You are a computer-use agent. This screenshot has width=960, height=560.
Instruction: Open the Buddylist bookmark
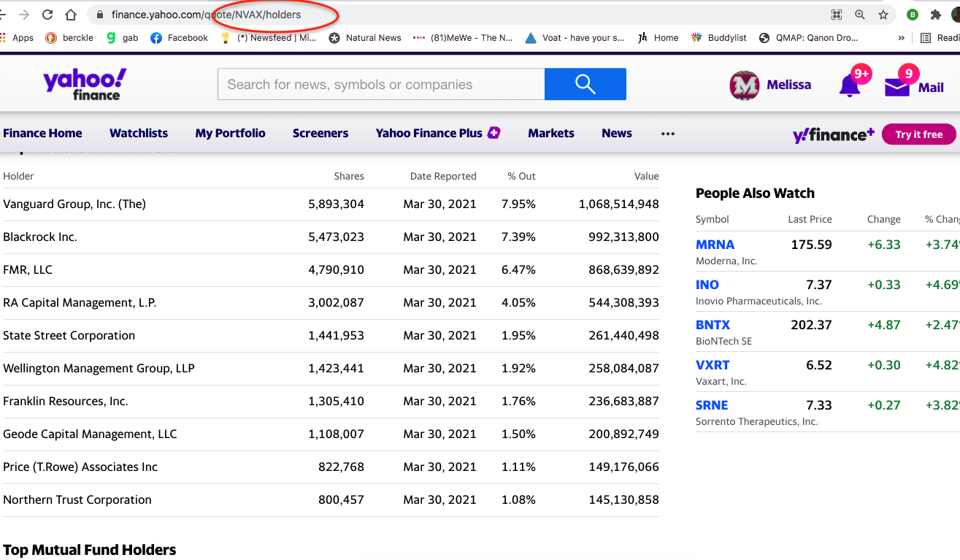tap(718, 38)
